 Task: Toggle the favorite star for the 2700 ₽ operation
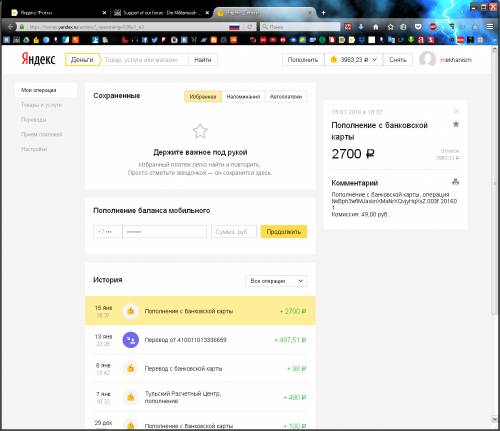[x=456, y=124]
